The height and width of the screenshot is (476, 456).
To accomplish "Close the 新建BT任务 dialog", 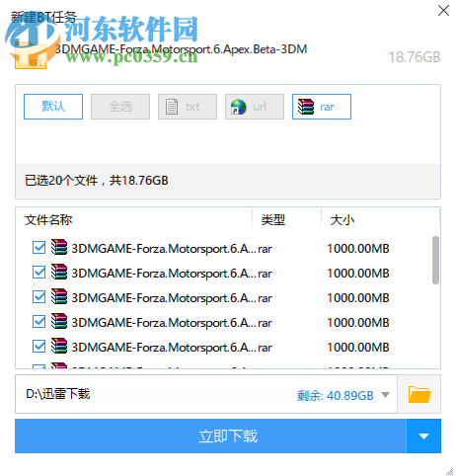I will (x=443, y=11).
